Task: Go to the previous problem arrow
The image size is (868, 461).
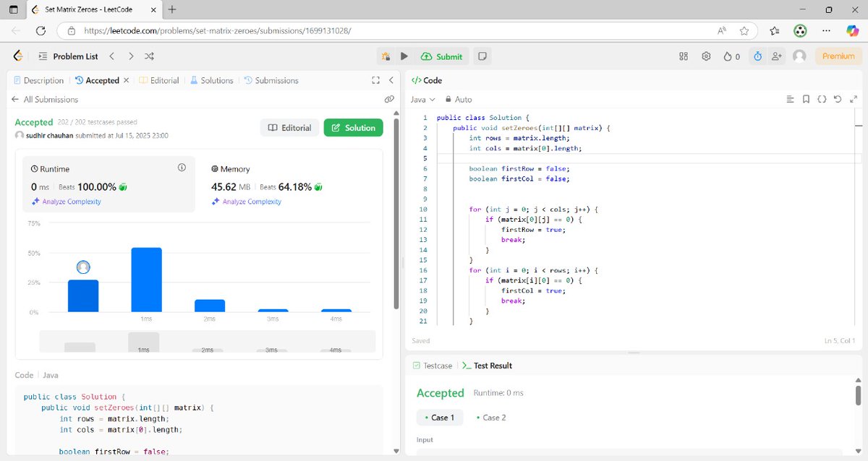Action: point(112,56)
